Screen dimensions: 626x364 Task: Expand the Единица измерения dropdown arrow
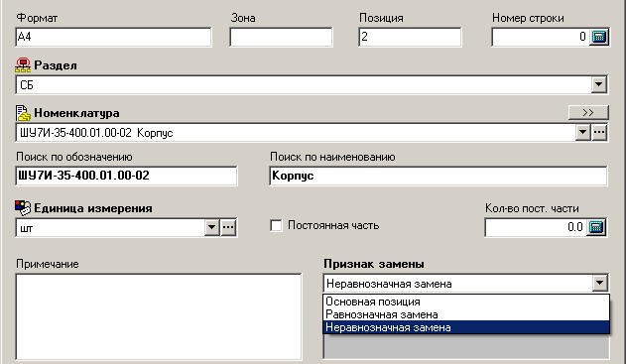pyautogui.click(x=211, y=227)
